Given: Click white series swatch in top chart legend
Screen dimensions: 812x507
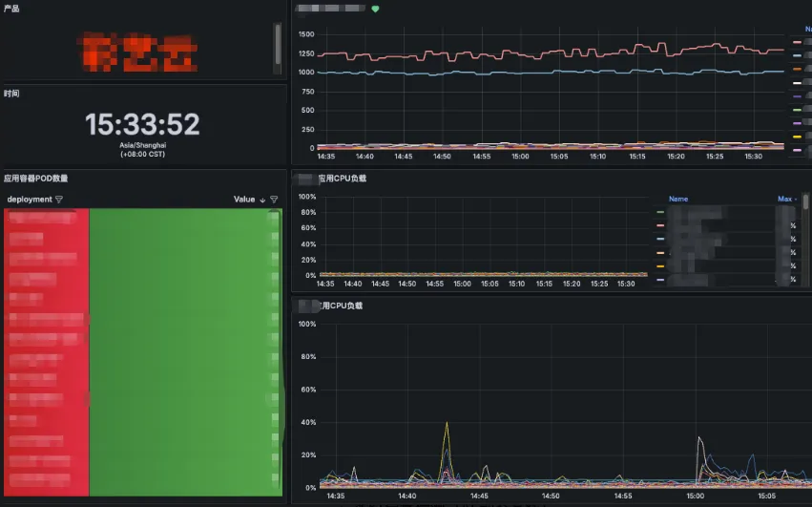Looking at the screenshot, I should click(797, 83).
